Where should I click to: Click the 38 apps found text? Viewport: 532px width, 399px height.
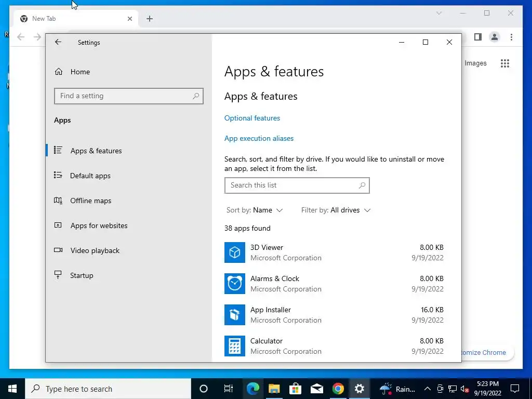[x=247, y=229]
